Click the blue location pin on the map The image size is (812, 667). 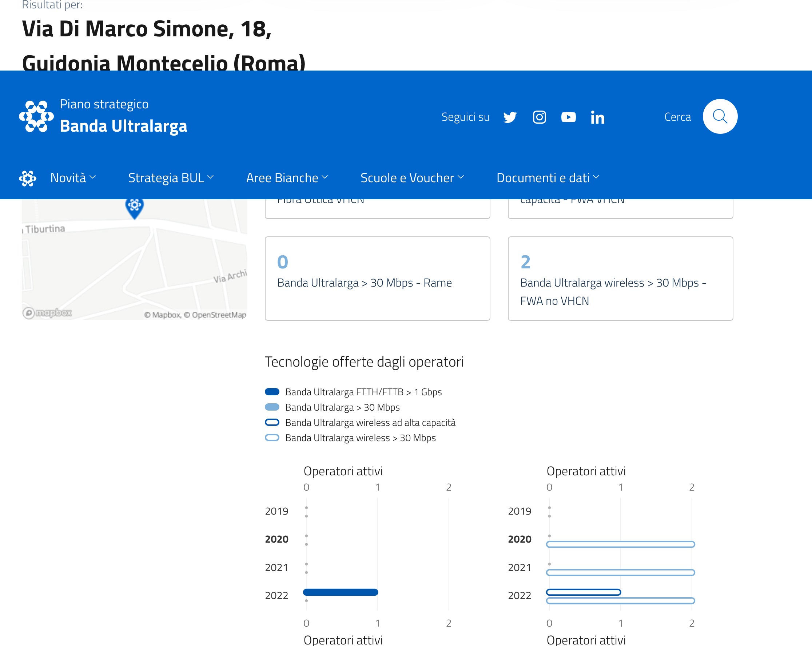click(135, 208)
